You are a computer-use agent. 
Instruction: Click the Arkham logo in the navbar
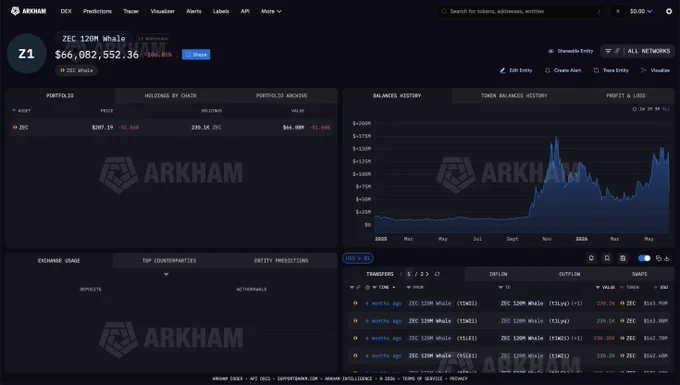[28, 11]
